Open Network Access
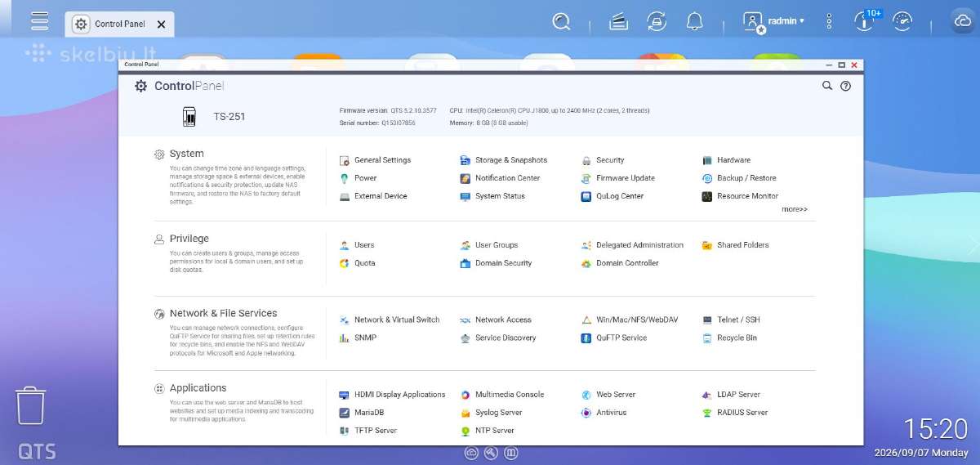 click(x=496, y=320)
